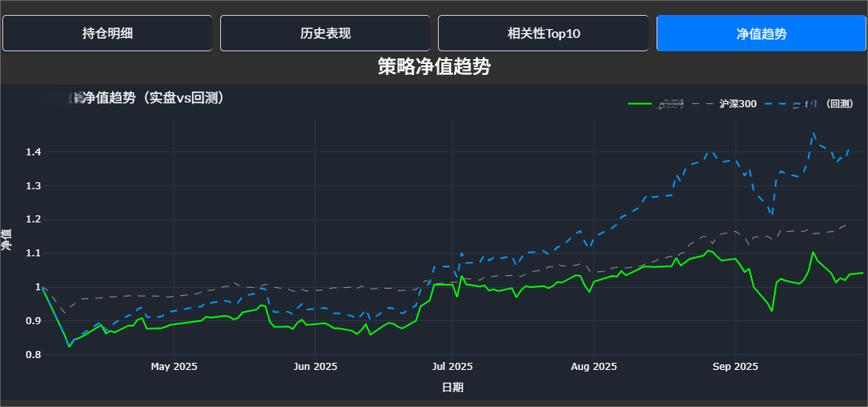Click the Sep 2025 x-axis label
Image resolution: width=868 pixels, height=407 pixels.
click(x=735, y=367)
